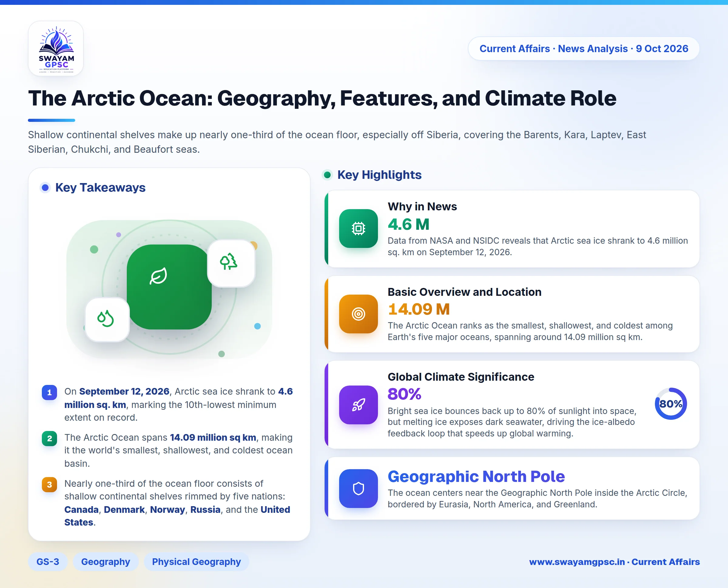
Task: Click the green dot beside Key Highlights
Action: click(327, 175)
